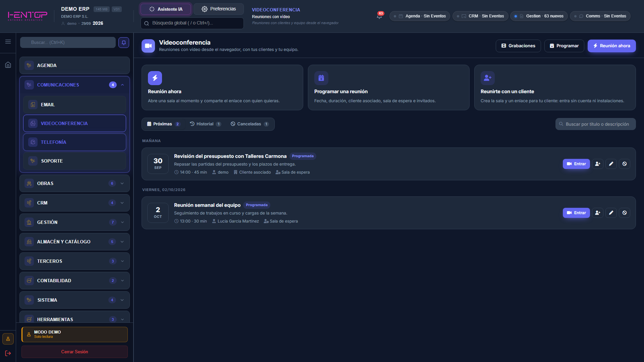Image resolution: width=644 pixels, height=362 pixels.
Task: Click the bell icon beside sidebar search
Action: click(124, 43)
